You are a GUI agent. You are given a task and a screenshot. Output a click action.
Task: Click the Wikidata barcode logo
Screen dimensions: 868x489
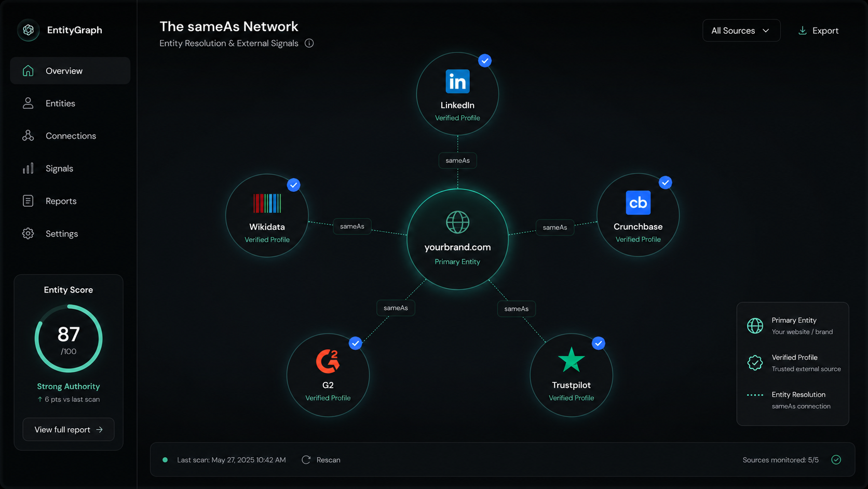pyautogui.click(x=267, y=203)
